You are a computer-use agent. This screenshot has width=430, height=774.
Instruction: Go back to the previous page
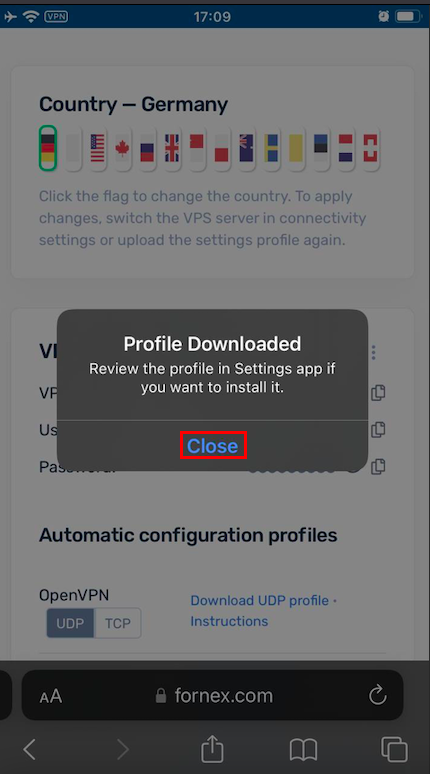click(30, 750)
